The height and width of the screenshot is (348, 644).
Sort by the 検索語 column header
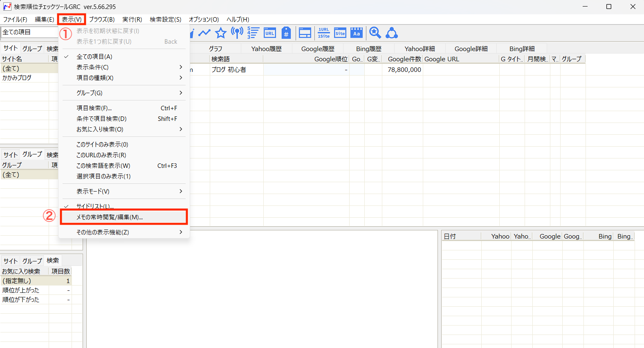coord(236,59)
